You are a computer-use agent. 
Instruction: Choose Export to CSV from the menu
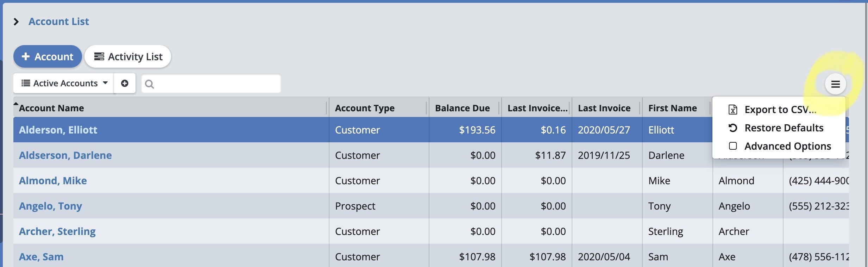pos(780,110)
